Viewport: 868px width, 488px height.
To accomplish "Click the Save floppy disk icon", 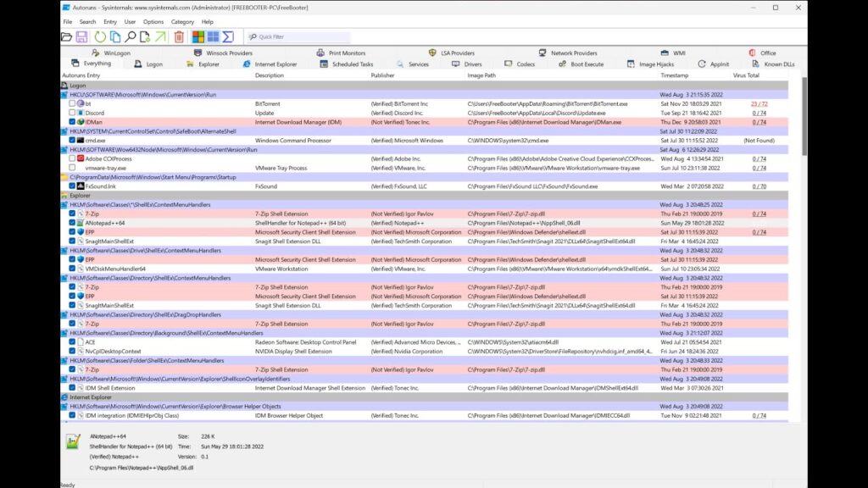I will 82,37.
